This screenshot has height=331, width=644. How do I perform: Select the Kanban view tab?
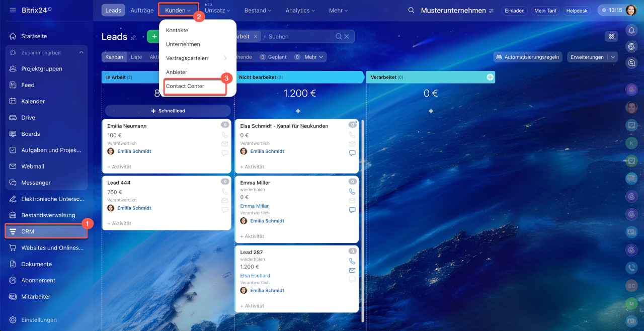click(x=114, y=57)
